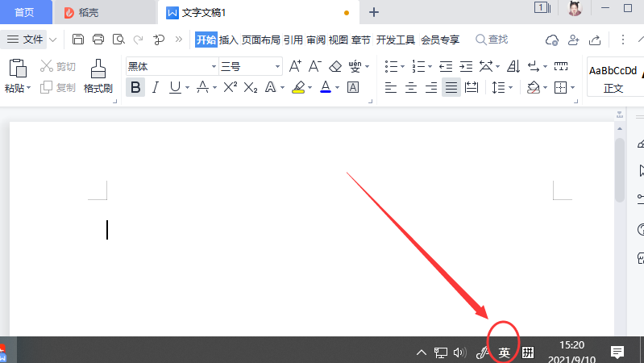Click the clear formatting eraser icon
Screen dimensions: 644x363
click(336, 66)
